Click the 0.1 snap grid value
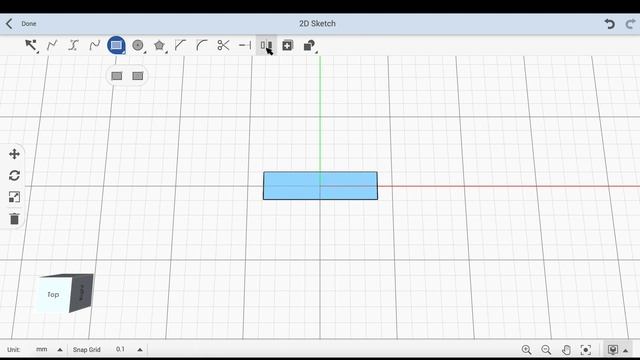This screenshot has height=360, width=640. click(x=120, y=349)
